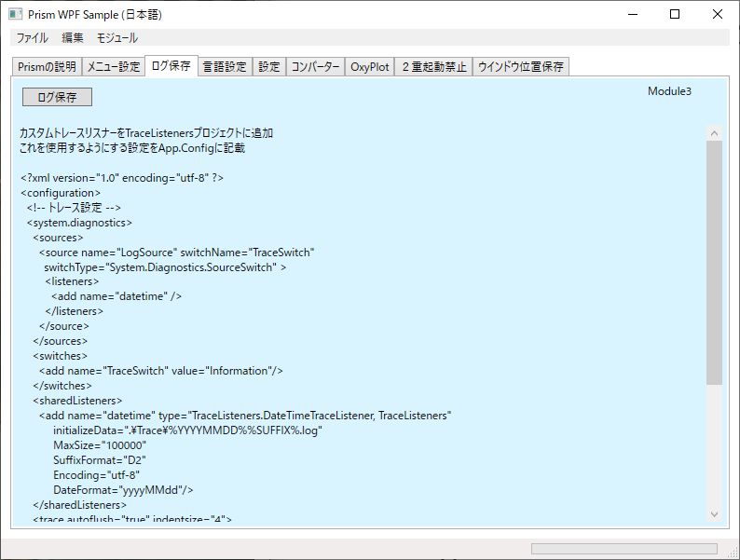Click the TraceListeners.DateTimeTraceListener type line
740x560 pixels.
[245, 416]
